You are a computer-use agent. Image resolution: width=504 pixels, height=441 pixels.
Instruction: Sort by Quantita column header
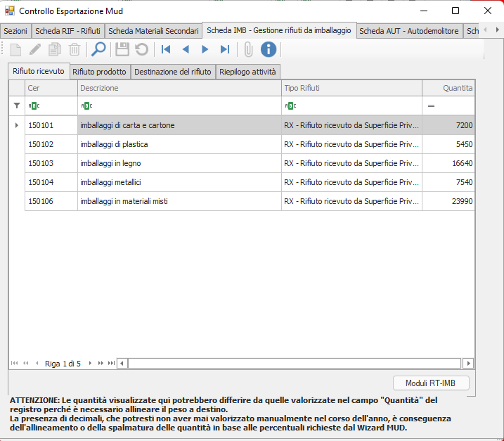[448, 88]
